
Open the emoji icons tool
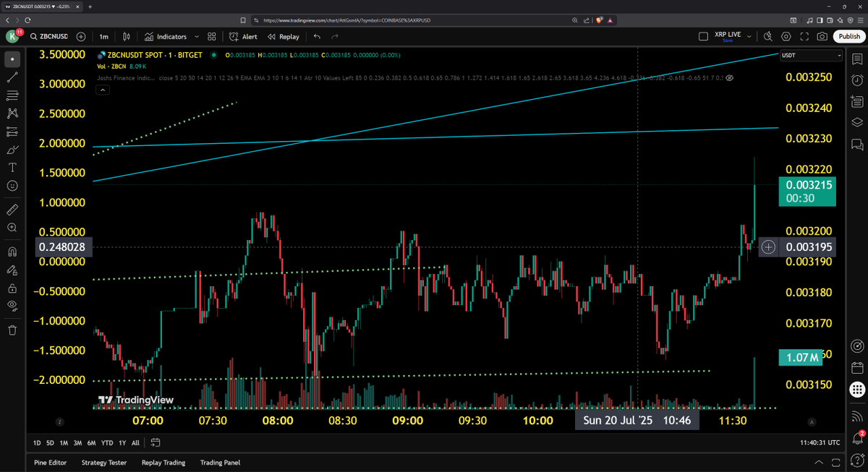coord(12,186)
